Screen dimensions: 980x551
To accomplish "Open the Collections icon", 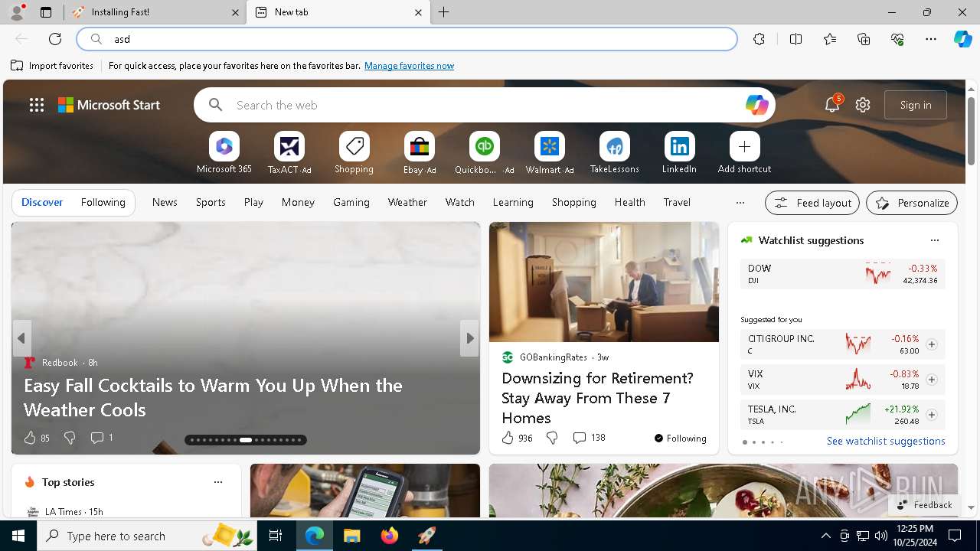I will point(864,39).
